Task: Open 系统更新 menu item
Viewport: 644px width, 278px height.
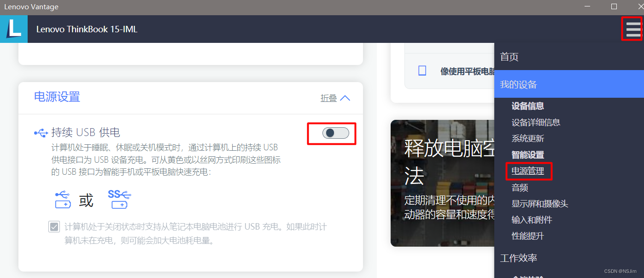Action: coord(528,138)
